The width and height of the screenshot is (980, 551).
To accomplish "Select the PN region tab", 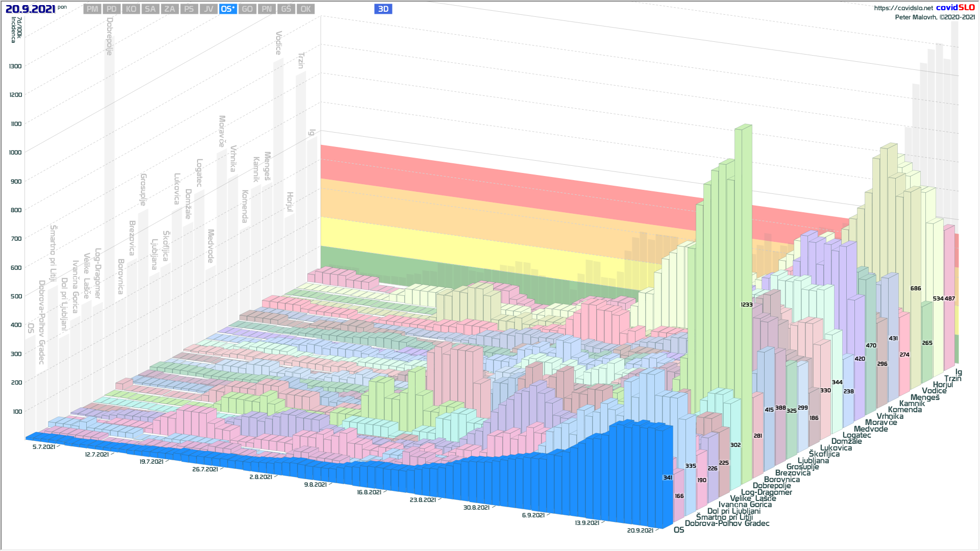I will [x=266, y=9].
